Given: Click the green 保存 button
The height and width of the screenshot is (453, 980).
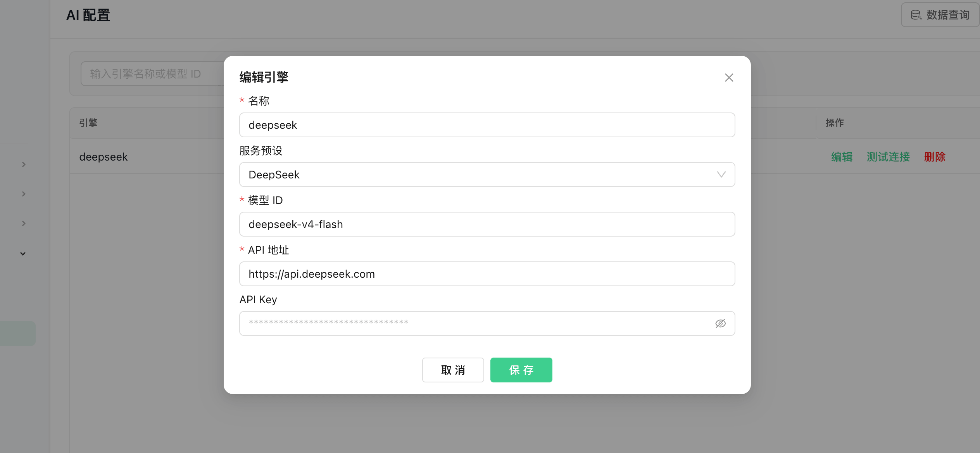Looking at the screenshot, I should click(521, 370).
